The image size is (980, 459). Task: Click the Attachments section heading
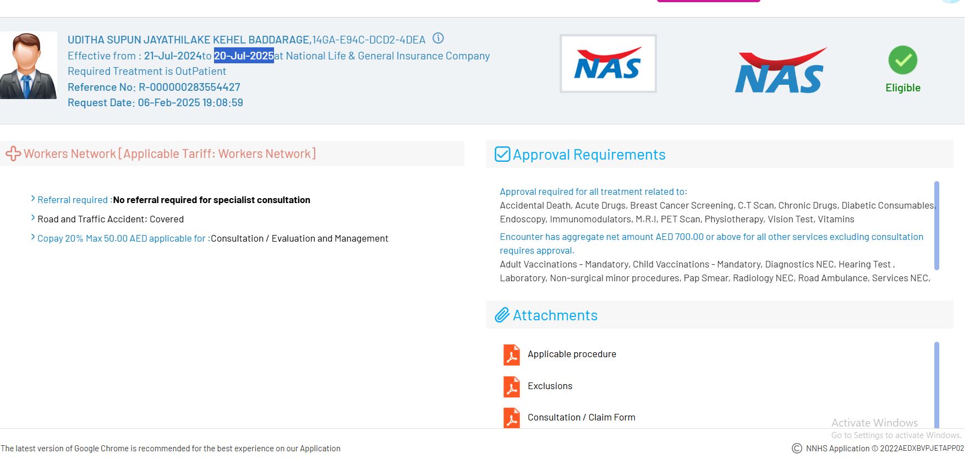coord(555,315)
